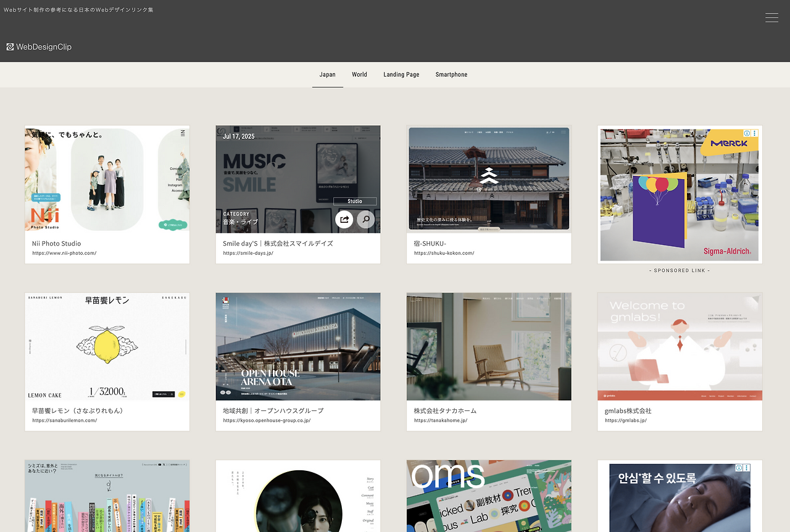Click the Jul 17, 2025 date text

point(239,136)
